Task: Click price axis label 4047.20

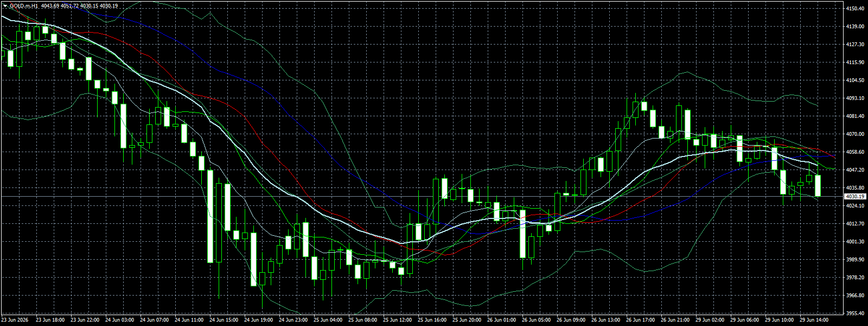Action: pyautogui.click(x=855, y=170)
